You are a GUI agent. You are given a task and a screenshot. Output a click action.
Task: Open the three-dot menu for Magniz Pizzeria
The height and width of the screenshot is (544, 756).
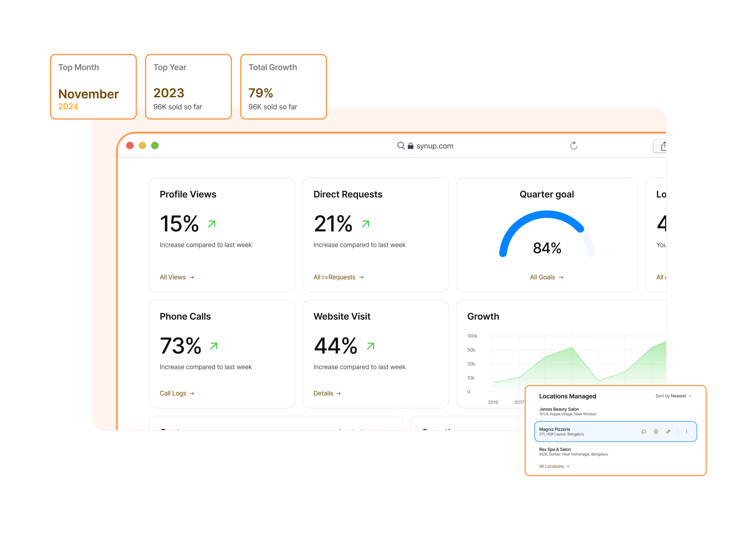tap(686, 431)
